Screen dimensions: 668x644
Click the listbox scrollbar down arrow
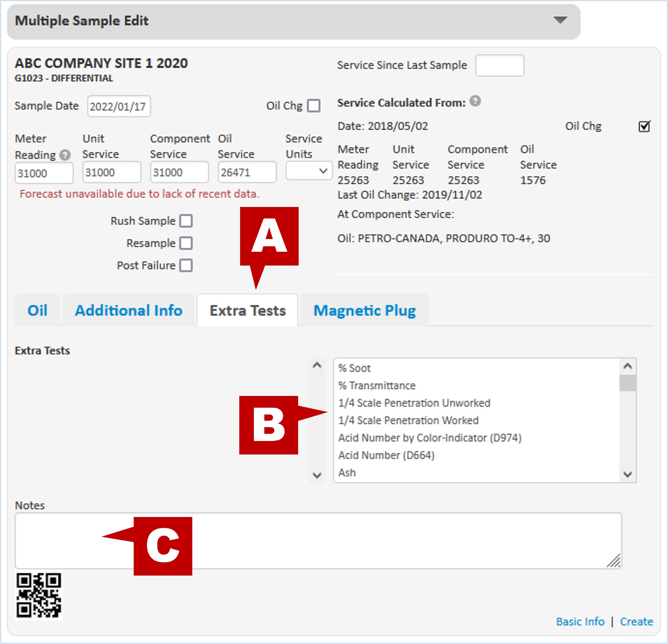(x=627, y=474)
